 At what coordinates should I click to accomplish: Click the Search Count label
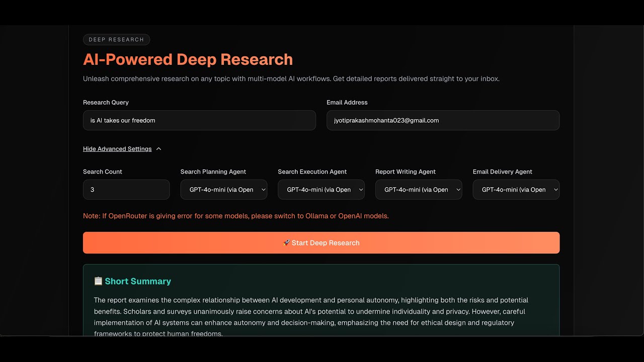click(103, 172)
